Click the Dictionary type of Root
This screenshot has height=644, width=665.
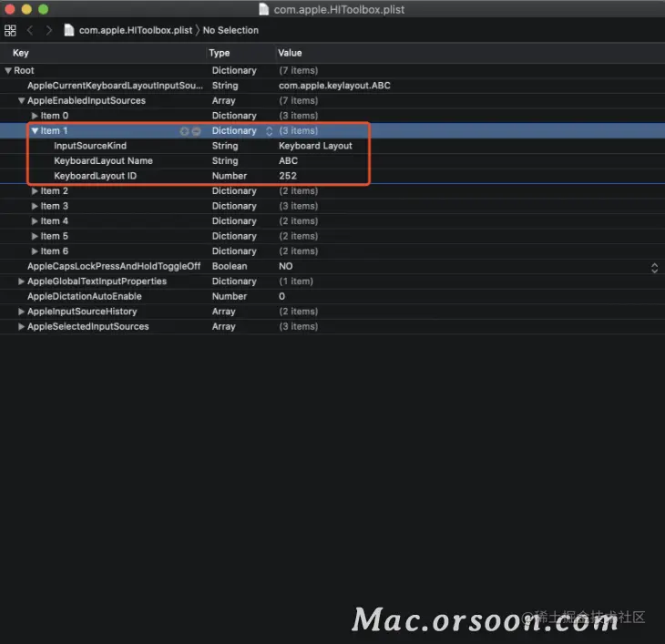tap(234, 71)
